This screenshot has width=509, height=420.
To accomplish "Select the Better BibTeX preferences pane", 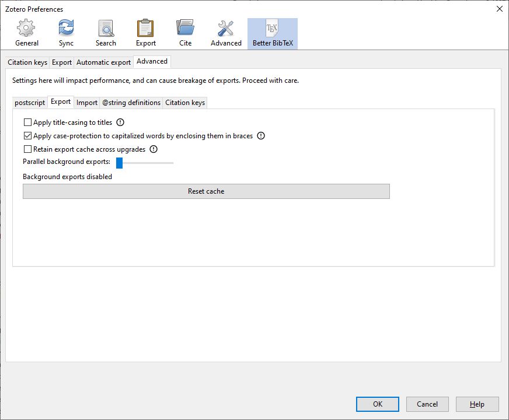I will pos(272,33).
